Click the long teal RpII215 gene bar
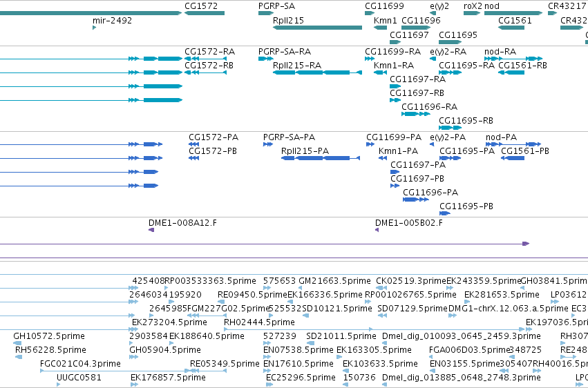 pos(317,28)
